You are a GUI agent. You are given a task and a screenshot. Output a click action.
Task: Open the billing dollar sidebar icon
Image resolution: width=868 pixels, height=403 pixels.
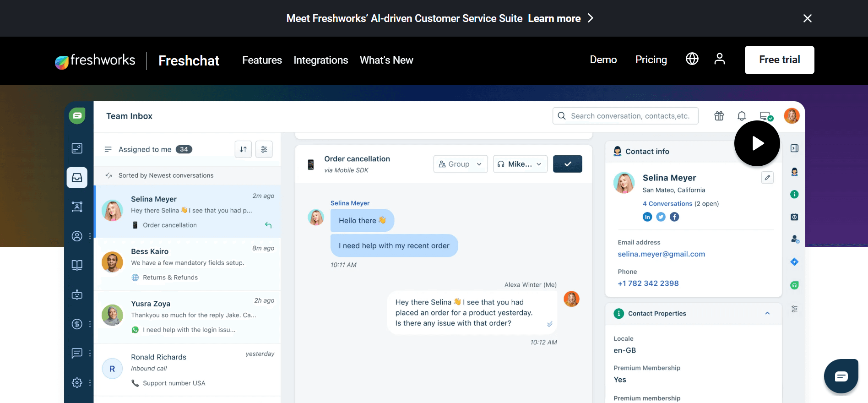(77, 324)
